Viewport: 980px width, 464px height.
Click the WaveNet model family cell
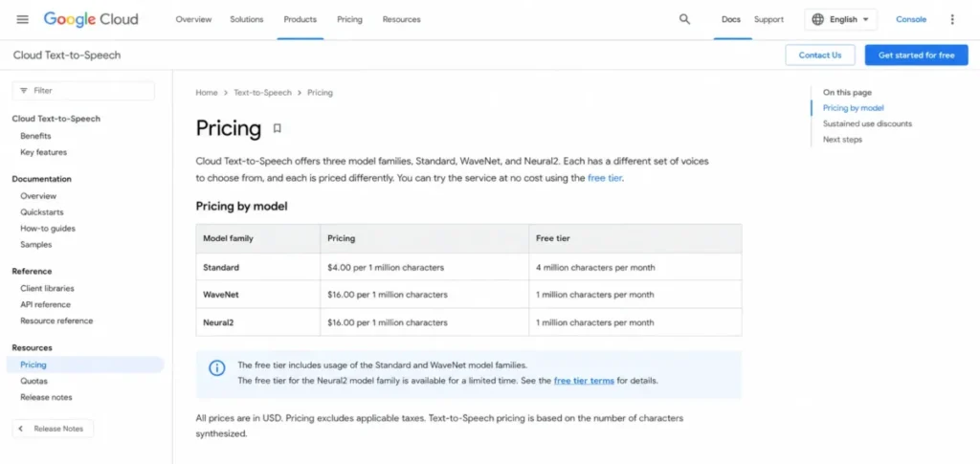click(x=258, y=294)
